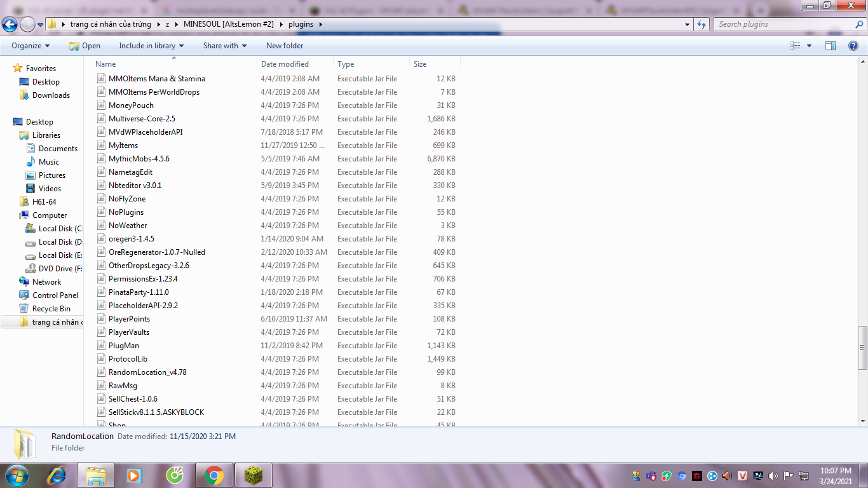Click the Open button in the toolbar

tap(85, 46)
